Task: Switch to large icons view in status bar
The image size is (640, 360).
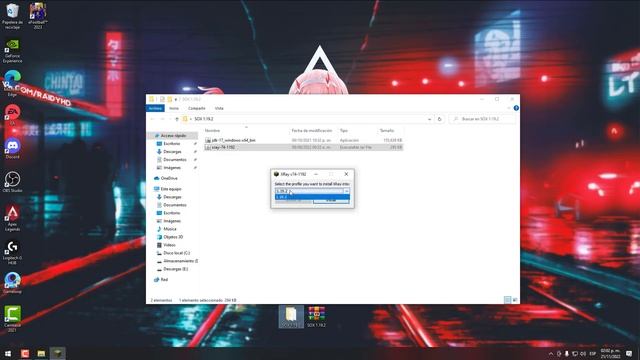Action: coord(515,300)
